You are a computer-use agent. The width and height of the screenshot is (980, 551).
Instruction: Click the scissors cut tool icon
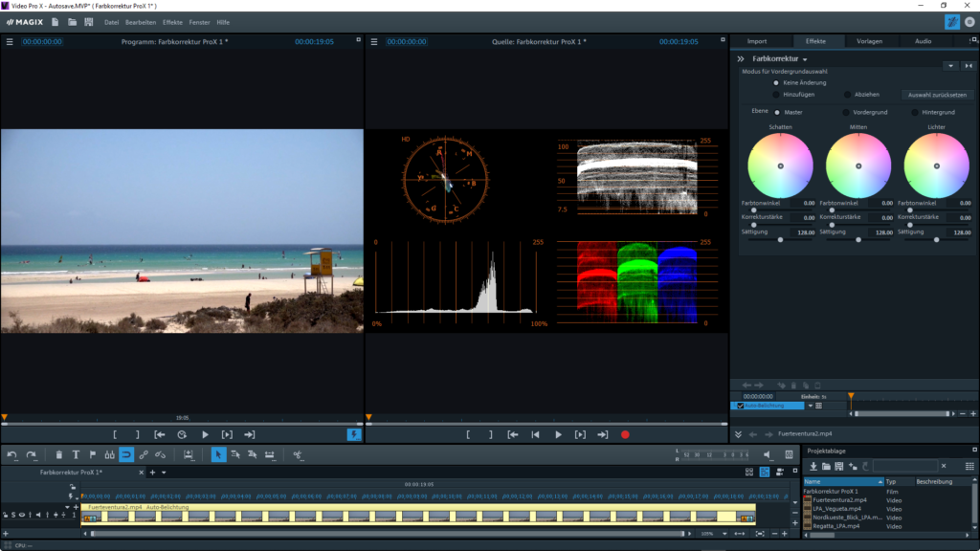(298, 454)
